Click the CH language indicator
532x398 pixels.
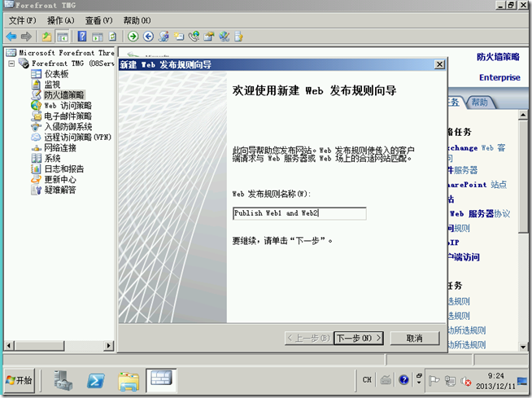[x=367, y=379]
